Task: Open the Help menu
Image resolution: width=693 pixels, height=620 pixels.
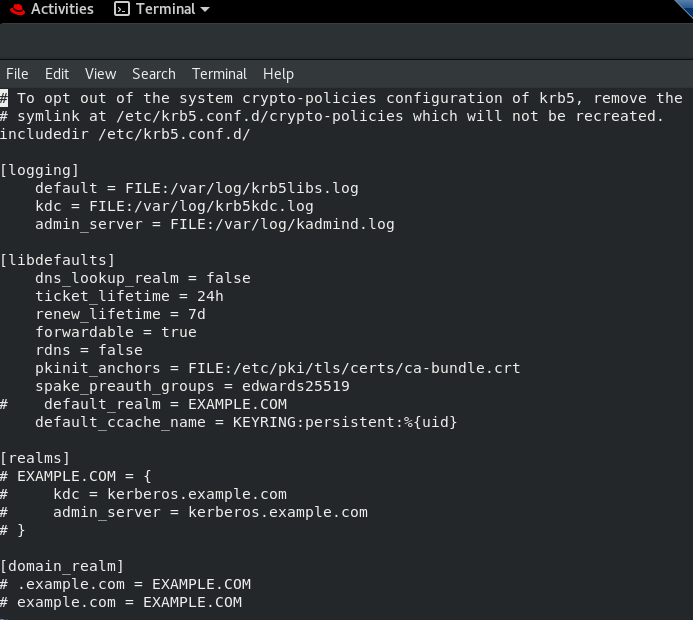Action: (278, 74)
